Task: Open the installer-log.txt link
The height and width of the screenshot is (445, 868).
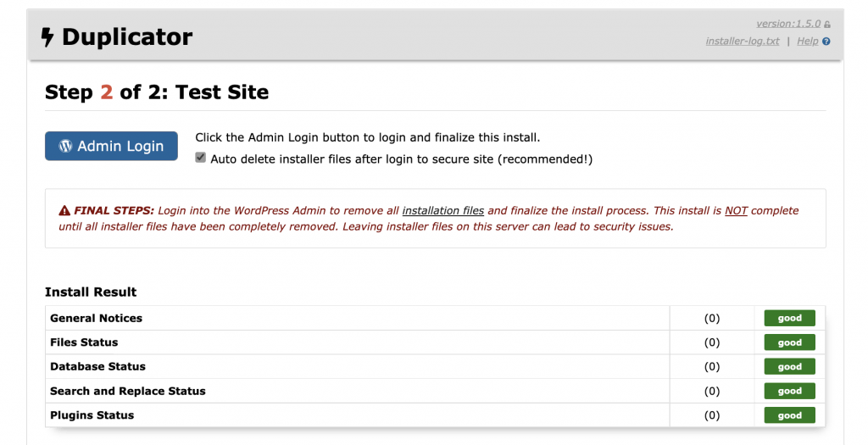Action: 743,41
